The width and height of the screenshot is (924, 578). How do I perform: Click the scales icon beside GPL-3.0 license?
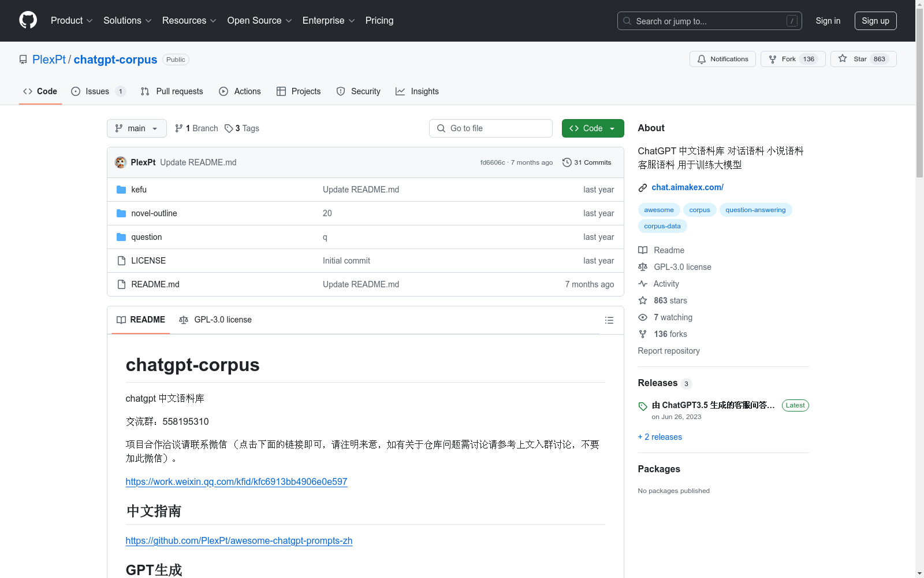point(643,267)
